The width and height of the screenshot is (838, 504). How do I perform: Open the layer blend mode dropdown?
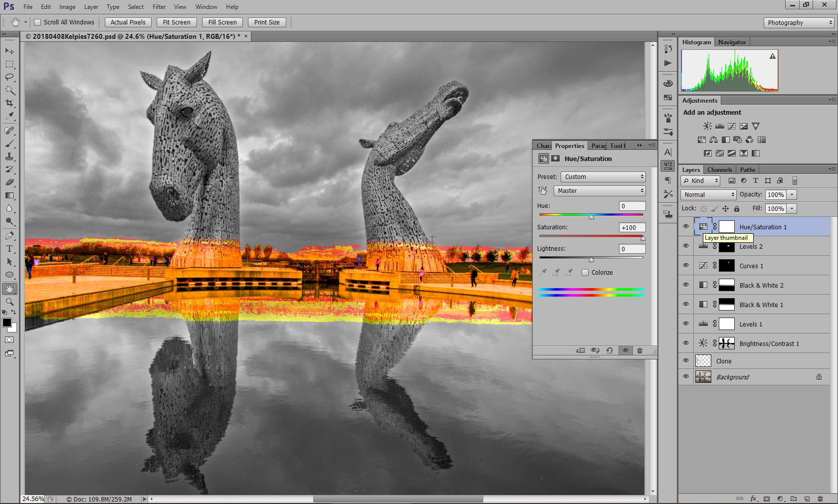(x=708, y=195)
